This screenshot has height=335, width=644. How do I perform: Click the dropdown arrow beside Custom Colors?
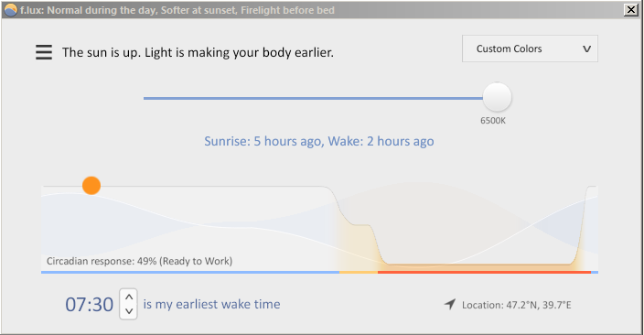[587, 49]
